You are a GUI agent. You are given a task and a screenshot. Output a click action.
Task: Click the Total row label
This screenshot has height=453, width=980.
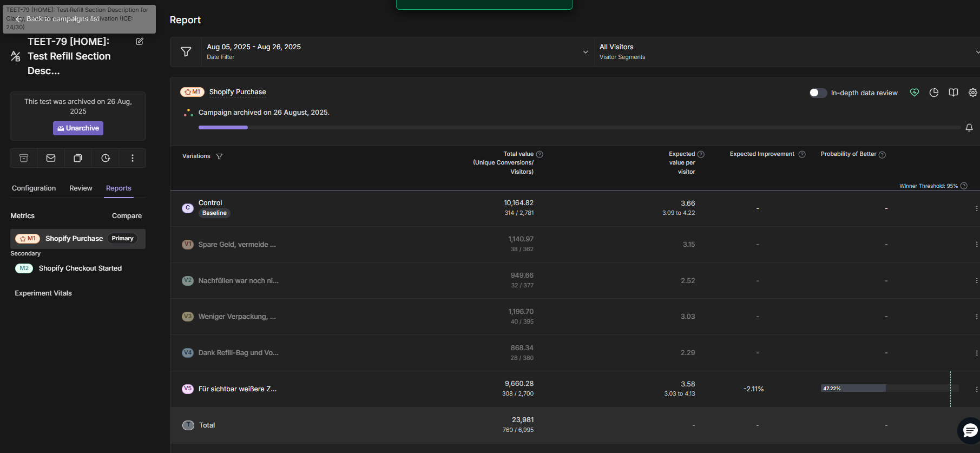pos(207,425)
